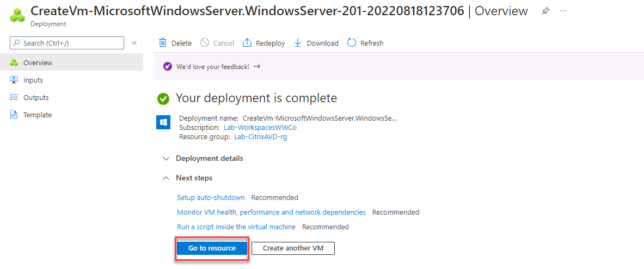Click Create another VM button

(x=293, y=248)
